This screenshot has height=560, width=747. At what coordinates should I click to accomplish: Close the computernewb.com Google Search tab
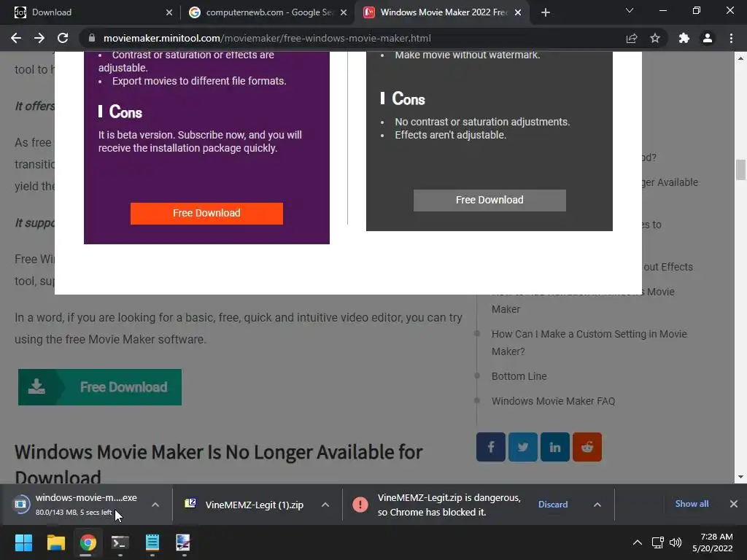pos(344,12)
